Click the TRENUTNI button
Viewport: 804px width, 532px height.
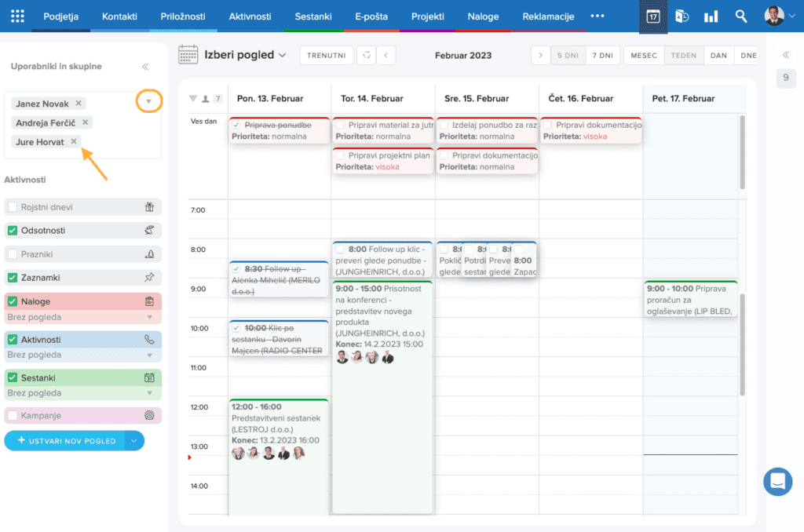point(327,56)
